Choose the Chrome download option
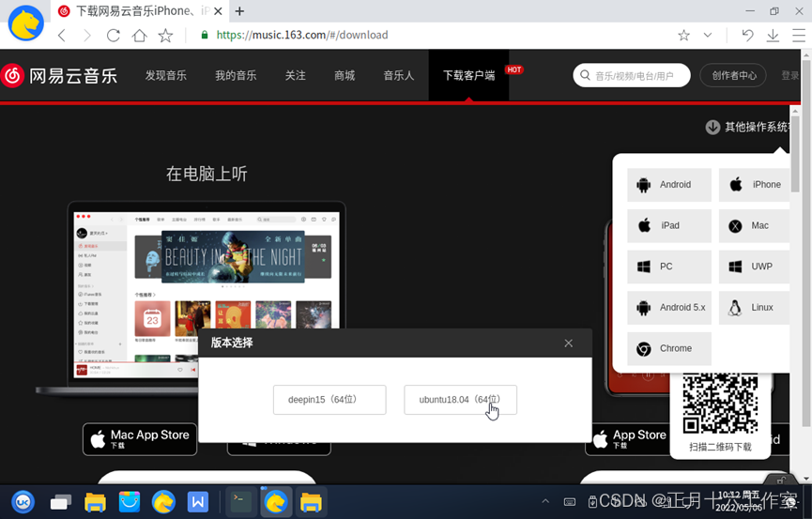Screen dimensions: 812x519 669,348
